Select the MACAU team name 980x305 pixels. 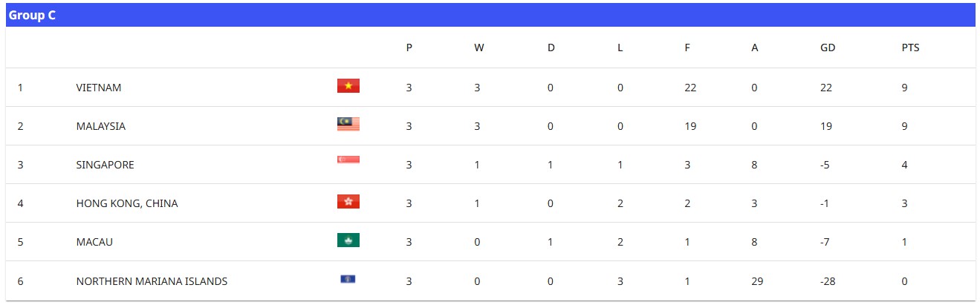pos(94,242)
